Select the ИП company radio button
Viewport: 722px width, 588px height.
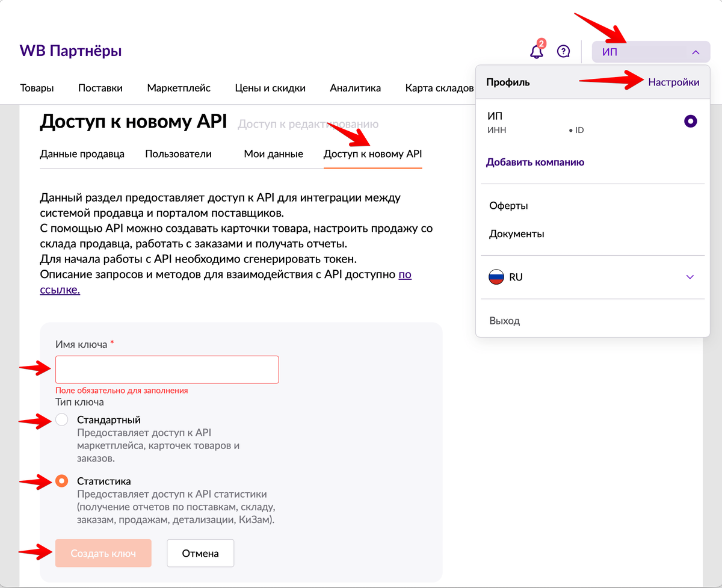[691, 122]
